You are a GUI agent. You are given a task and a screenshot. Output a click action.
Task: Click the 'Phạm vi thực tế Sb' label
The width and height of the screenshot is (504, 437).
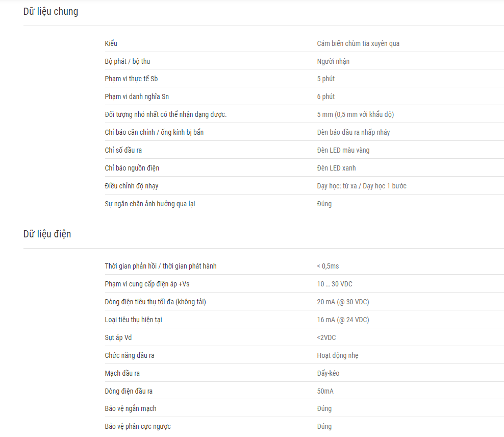(x=131, y=79)
